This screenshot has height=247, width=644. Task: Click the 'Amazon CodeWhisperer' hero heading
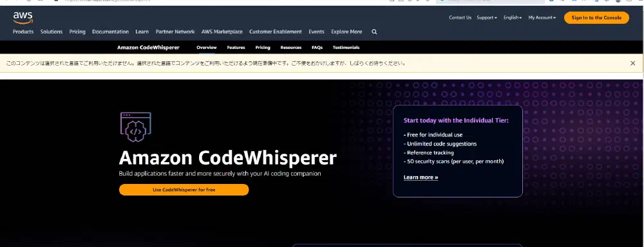pos(227,158)
